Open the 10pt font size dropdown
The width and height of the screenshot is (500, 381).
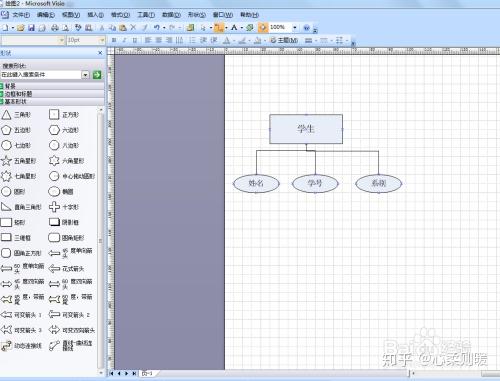coord(101,40)
